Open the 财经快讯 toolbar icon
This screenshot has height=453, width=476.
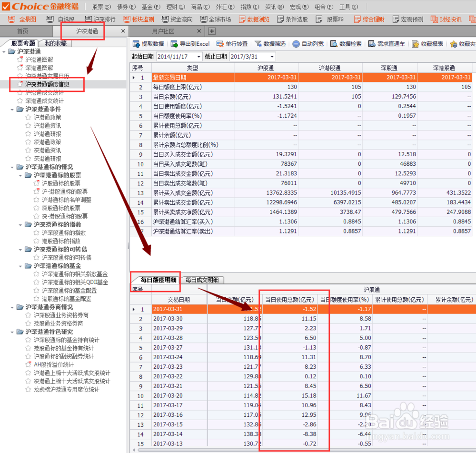[434, 20]
